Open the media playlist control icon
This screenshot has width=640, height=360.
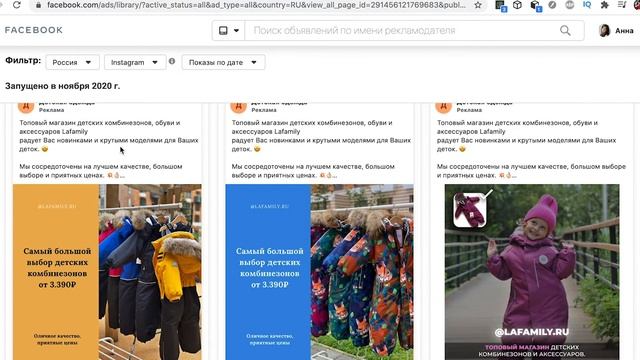pos(622,5)
